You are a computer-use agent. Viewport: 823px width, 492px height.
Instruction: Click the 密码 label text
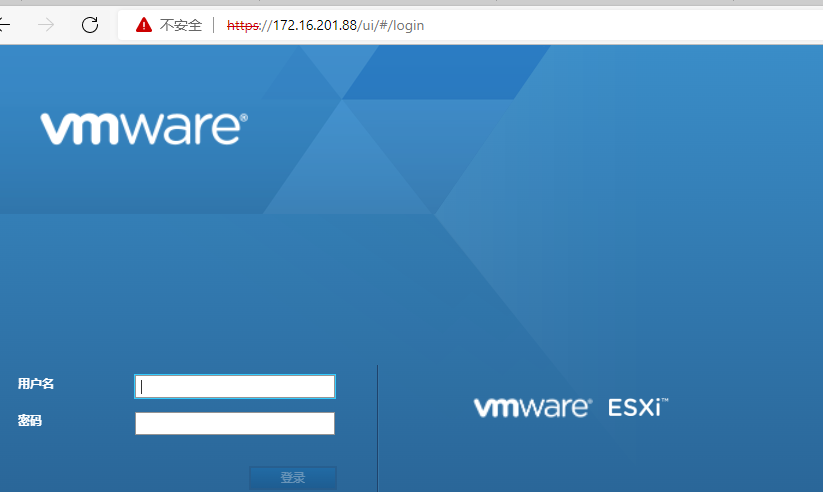tap(29, 421)
